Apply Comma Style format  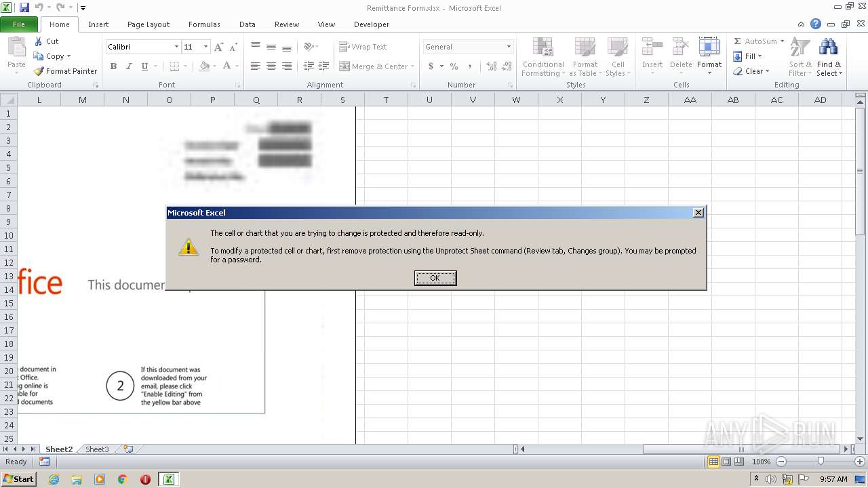point(470,66)
